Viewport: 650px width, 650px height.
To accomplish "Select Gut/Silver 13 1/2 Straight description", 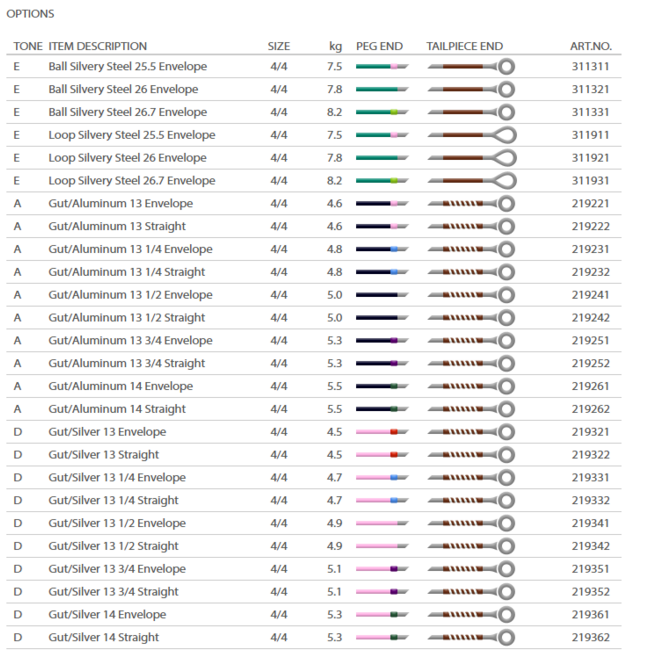I will [x=114, y=546].
